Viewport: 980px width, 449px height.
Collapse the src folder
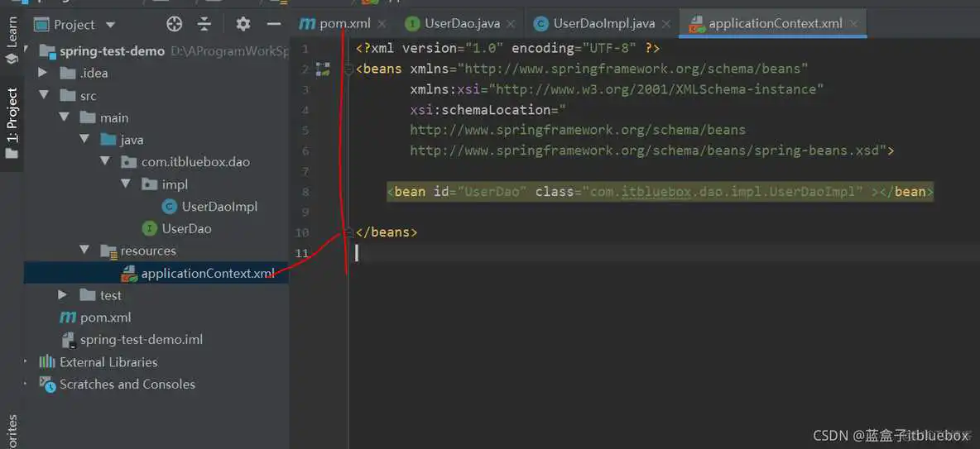[x=43, y=96]
